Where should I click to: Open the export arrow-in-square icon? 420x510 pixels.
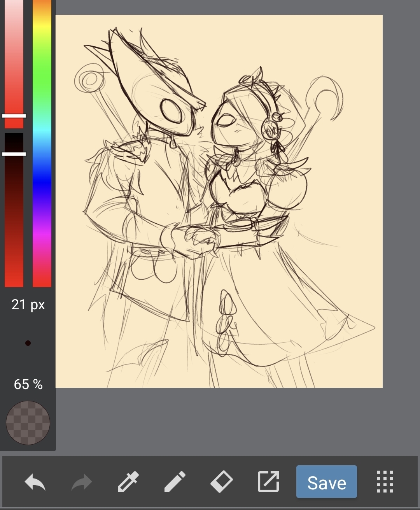pos(268,482)
